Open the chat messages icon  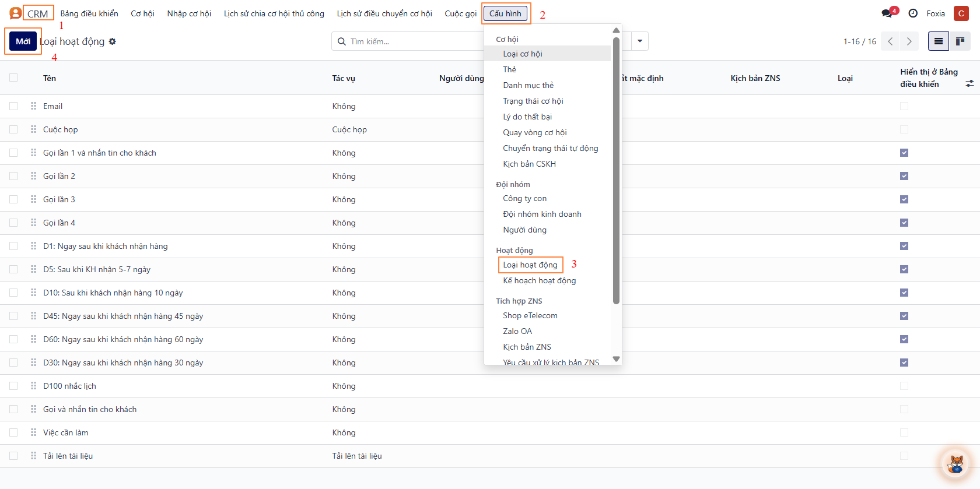[x=888, y=13]
